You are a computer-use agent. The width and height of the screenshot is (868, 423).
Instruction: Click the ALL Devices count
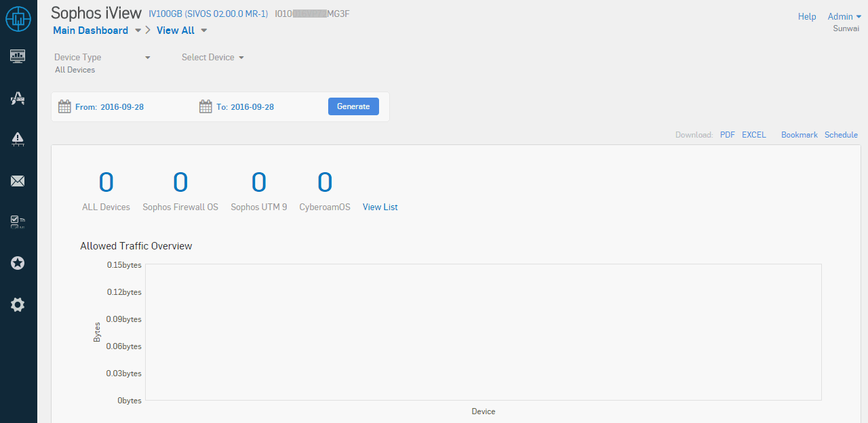point(106,182)
